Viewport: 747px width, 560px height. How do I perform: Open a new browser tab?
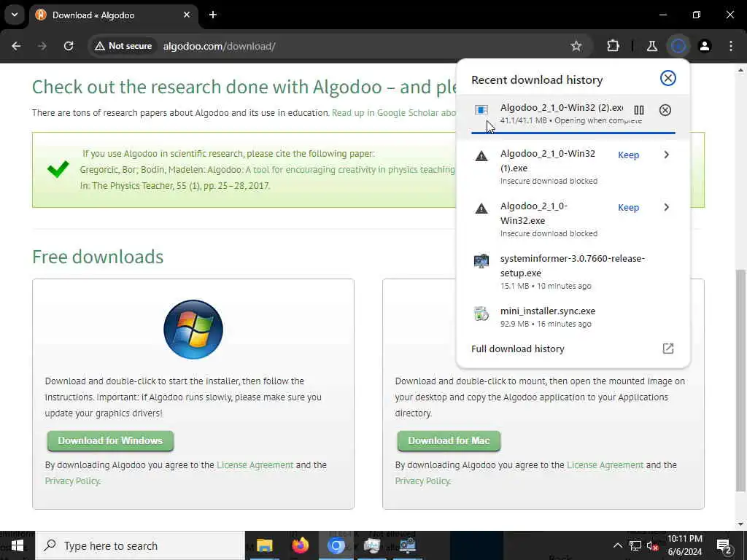click(x=213, y=15)
